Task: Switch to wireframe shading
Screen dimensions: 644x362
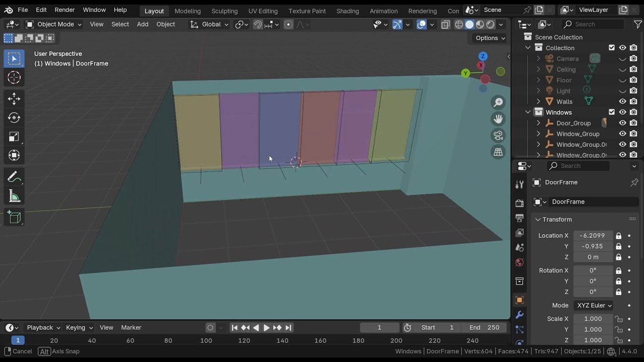Action: [x=459, y=24]
